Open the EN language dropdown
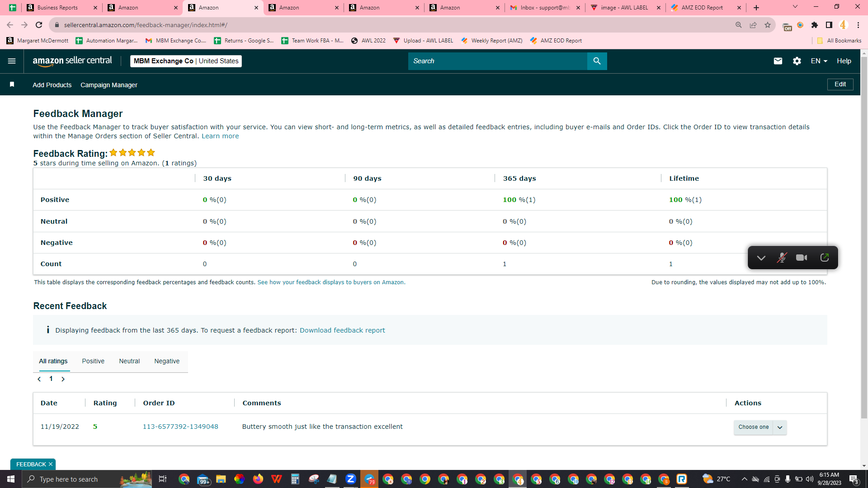Image resolution: width=868 pixels, height=488 pixels. coord(819,61)
